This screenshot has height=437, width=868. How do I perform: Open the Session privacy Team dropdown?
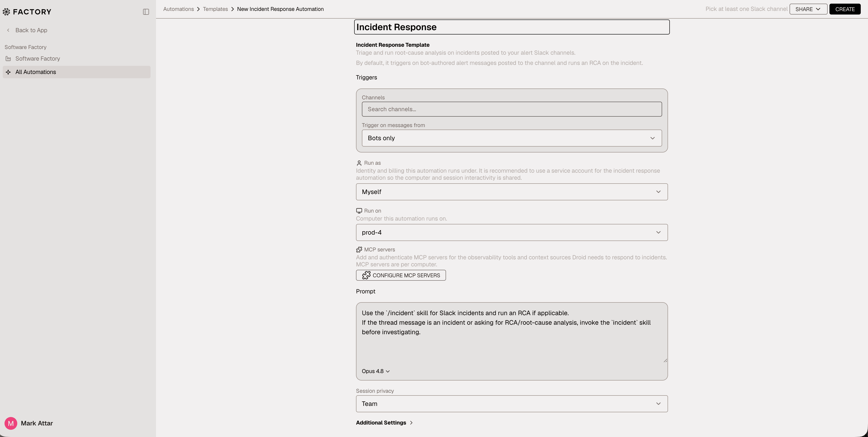[512, 404]
